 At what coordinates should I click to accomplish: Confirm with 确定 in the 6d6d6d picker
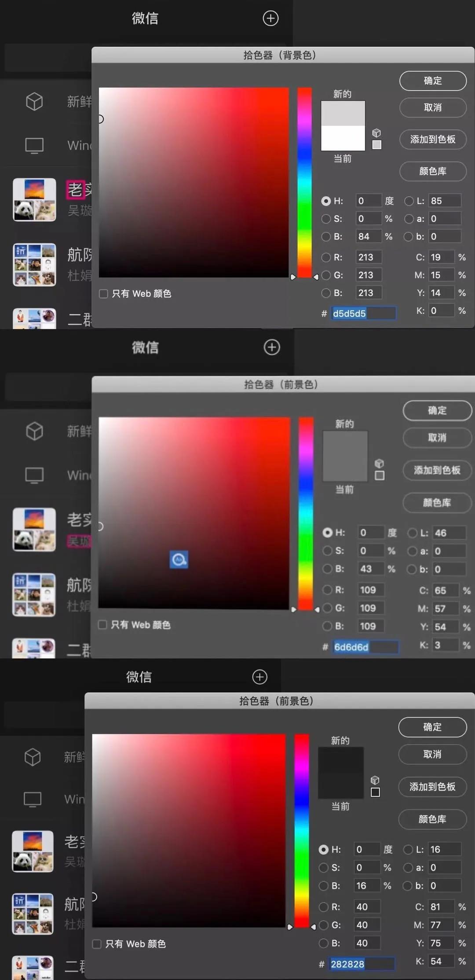[x=437, y=410]
